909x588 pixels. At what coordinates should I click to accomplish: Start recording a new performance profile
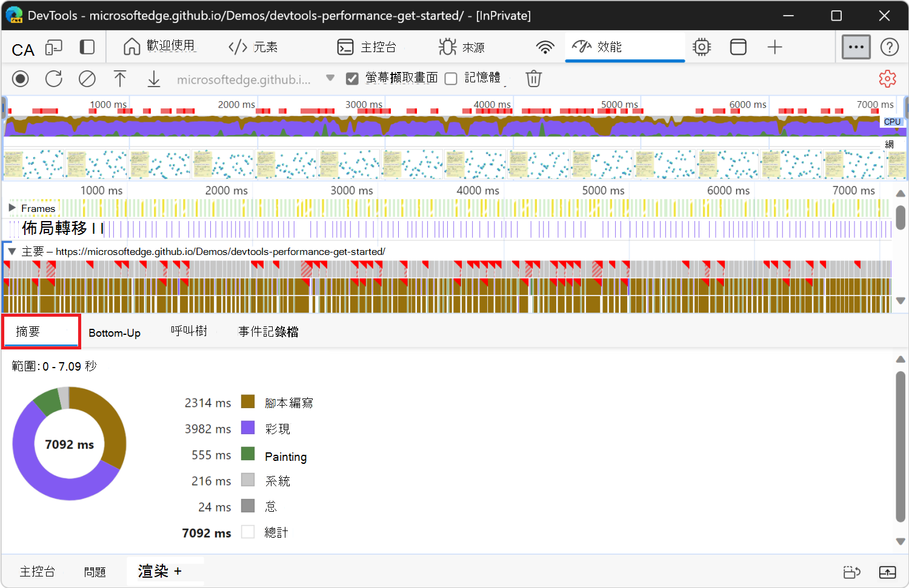point(20,78)
